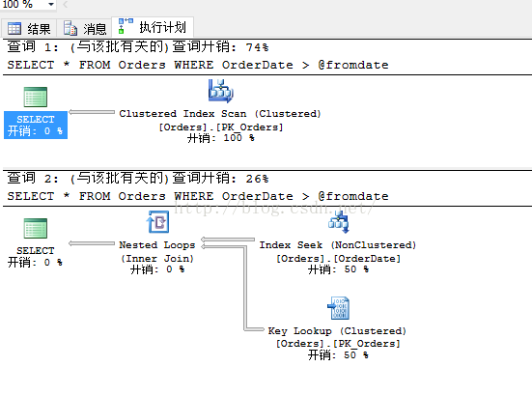Click the (Inner Join) text
This screenshot has width=532, height=395.
(157, 259)
